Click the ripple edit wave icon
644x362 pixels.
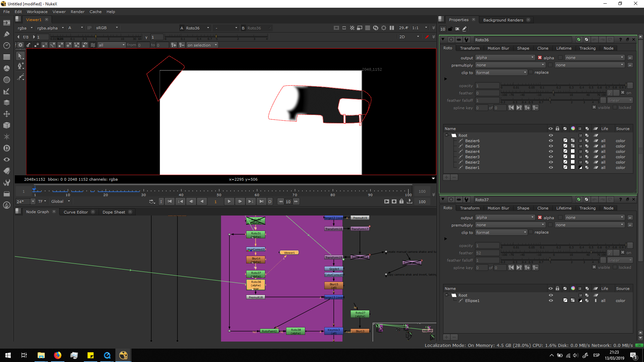[x=93, y=45]
